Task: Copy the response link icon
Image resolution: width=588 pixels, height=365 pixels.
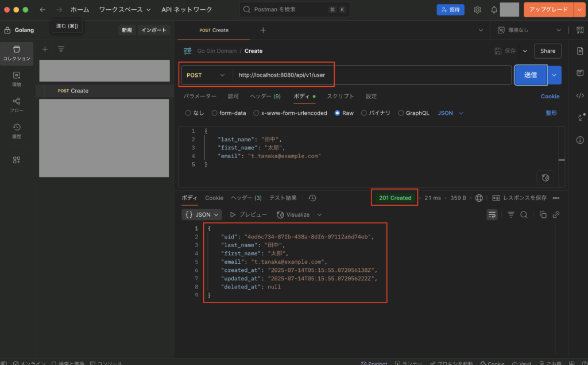Action: (x=556, y=215)
